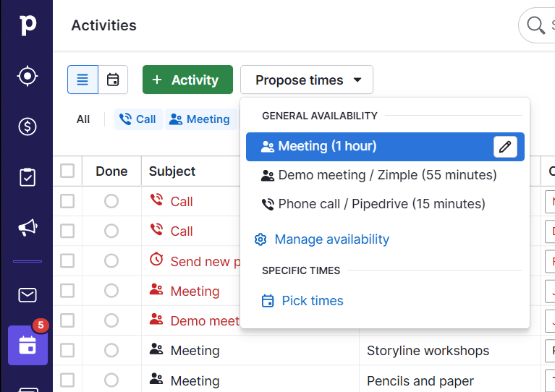555x392 pixels.
Task: Choose Demo meeting / Zimple (55 minutes)
Action: click(x=386, y=175)
